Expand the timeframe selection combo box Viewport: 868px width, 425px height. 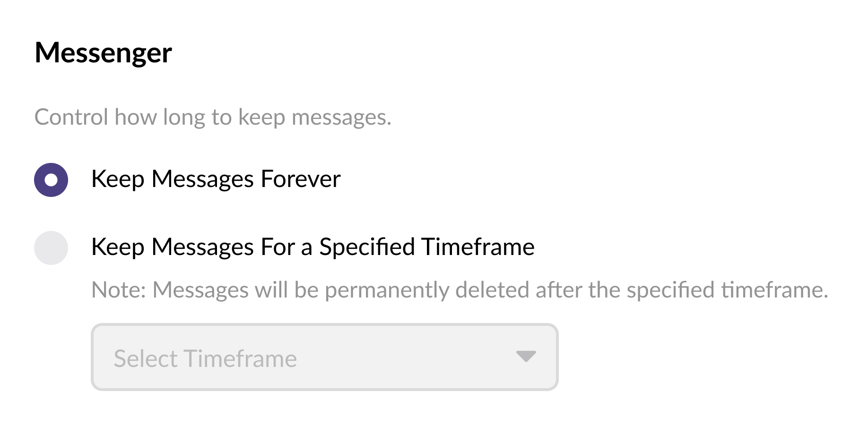click(324, 357)
